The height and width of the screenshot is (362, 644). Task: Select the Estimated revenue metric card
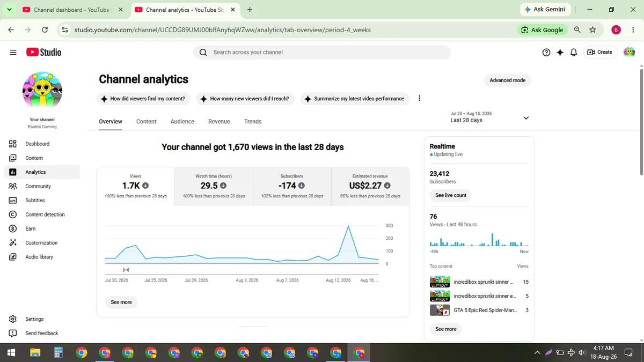click(x=370, y=186)
